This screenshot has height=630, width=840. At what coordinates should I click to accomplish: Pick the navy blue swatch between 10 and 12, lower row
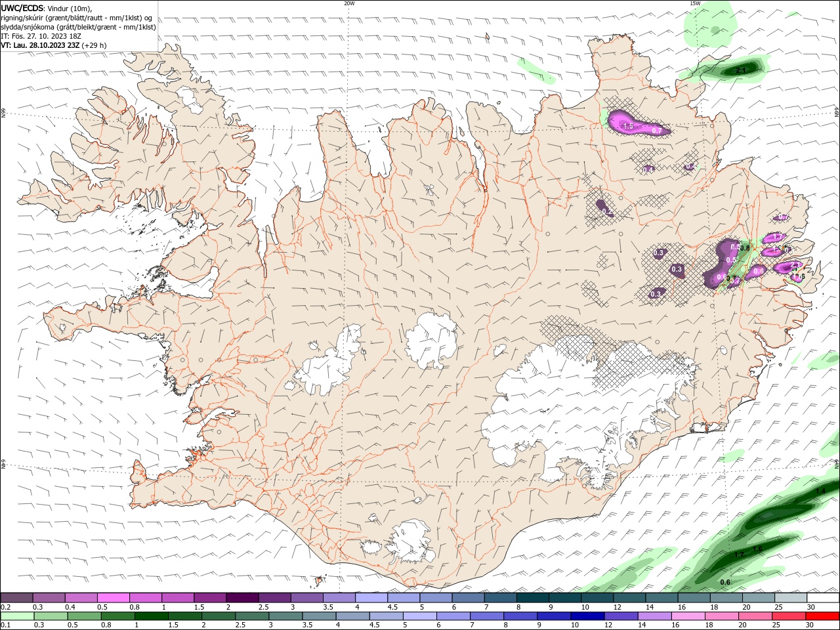(x=587, y=616)
